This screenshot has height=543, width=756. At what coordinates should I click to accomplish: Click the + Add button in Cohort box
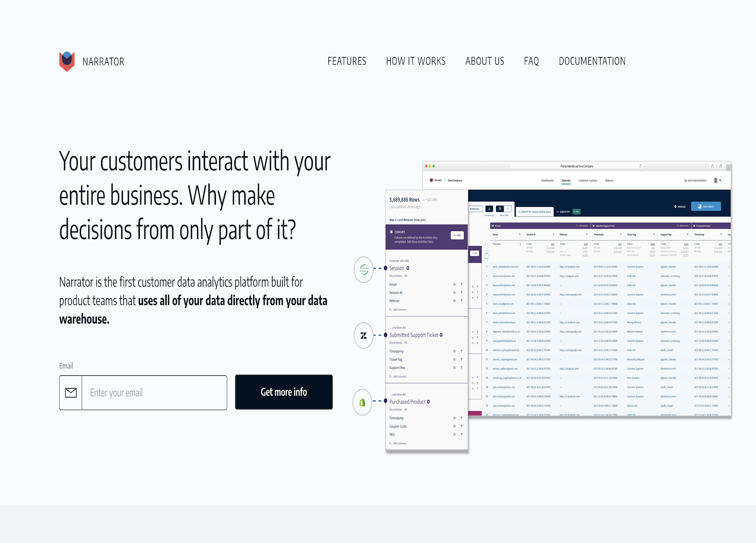(x=457, y=235)
